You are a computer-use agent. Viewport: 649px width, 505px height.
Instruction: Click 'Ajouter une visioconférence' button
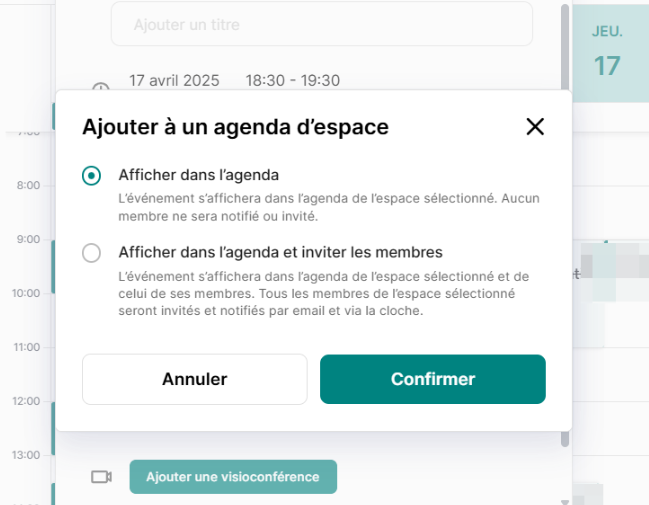233,477
